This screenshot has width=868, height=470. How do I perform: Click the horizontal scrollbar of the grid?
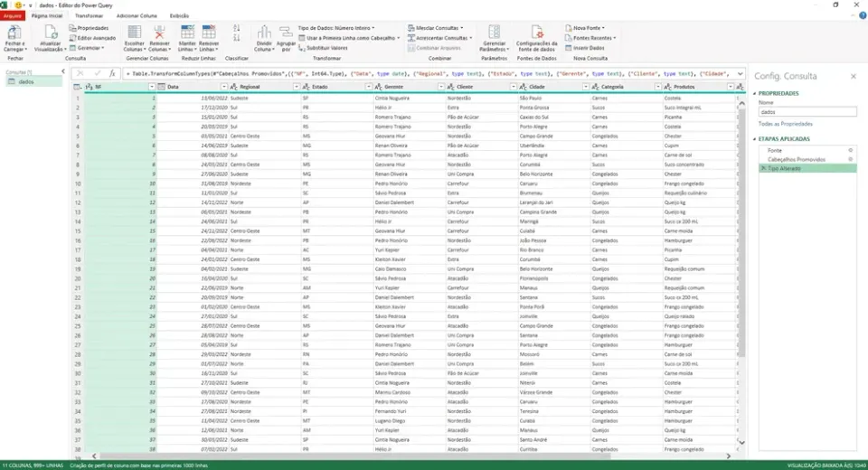pyautogui.click(x=354, y=456)
